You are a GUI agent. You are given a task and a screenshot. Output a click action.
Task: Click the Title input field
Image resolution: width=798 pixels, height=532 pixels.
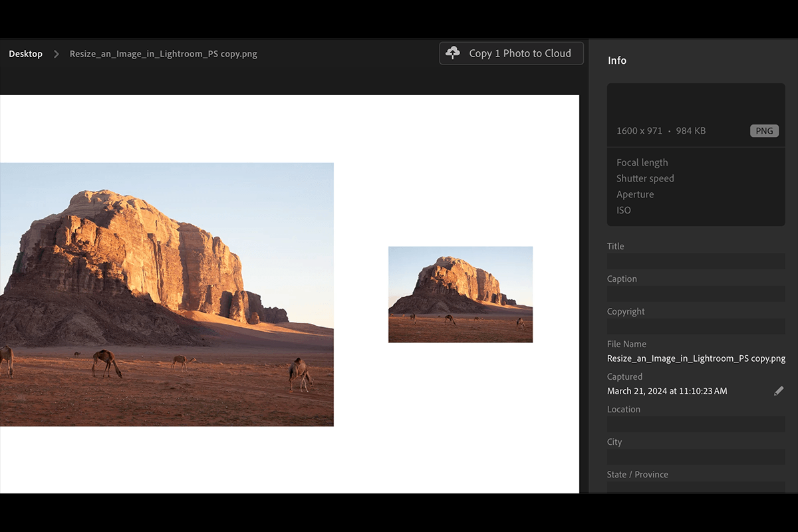696,261
